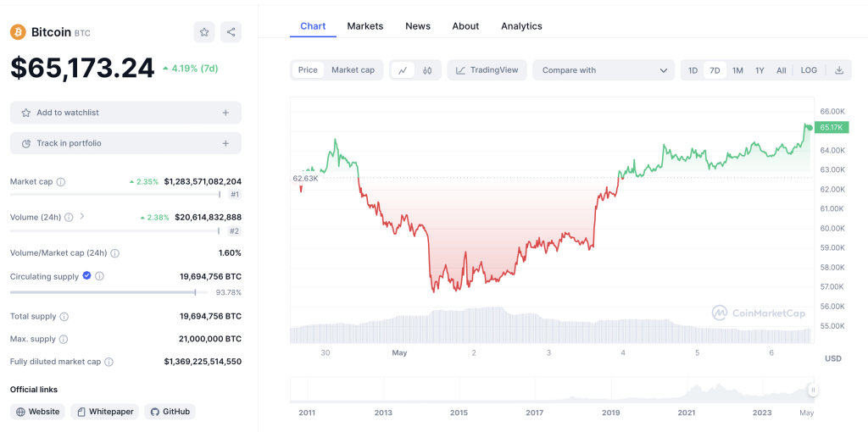Click the 4.19% (7d) change indicator
The width and height of the screenshot is (868, 432).
point(191,69)
